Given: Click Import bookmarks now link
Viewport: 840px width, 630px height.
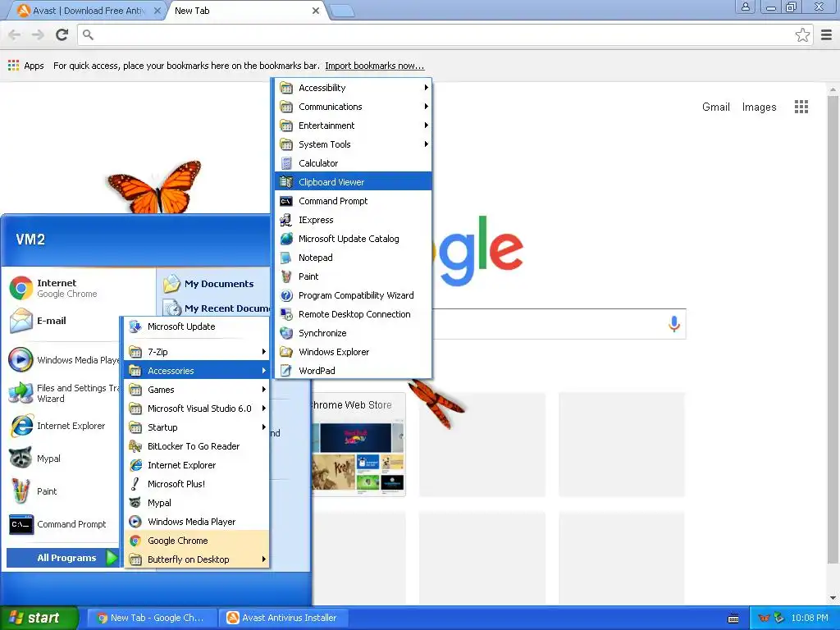Looking at the screenshot, I should [x=374, y=66].
